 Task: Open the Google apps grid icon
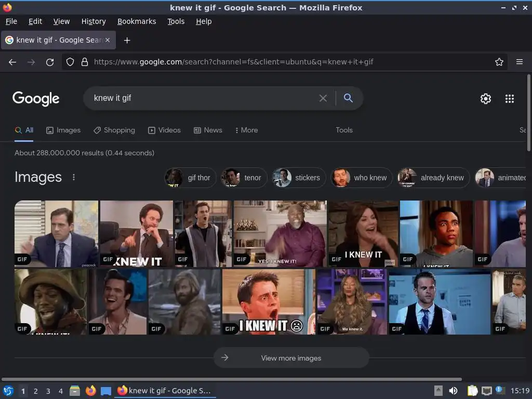510,99
